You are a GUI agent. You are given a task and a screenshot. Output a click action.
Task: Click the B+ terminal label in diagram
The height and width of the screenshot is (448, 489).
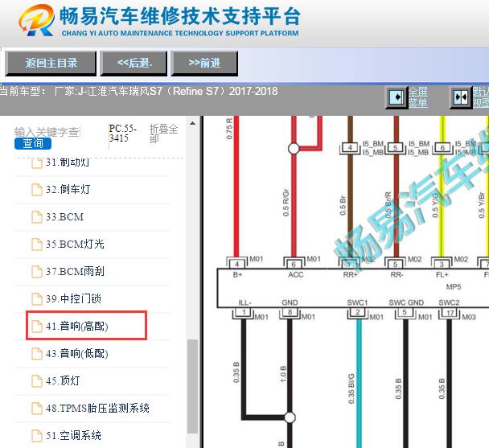pos(237,274)
